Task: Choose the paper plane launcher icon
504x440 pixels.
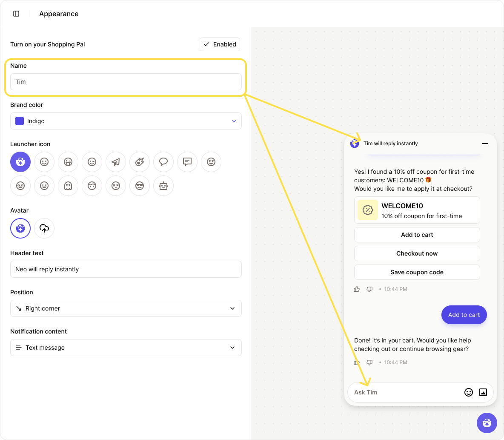Action: coord(116,162)
